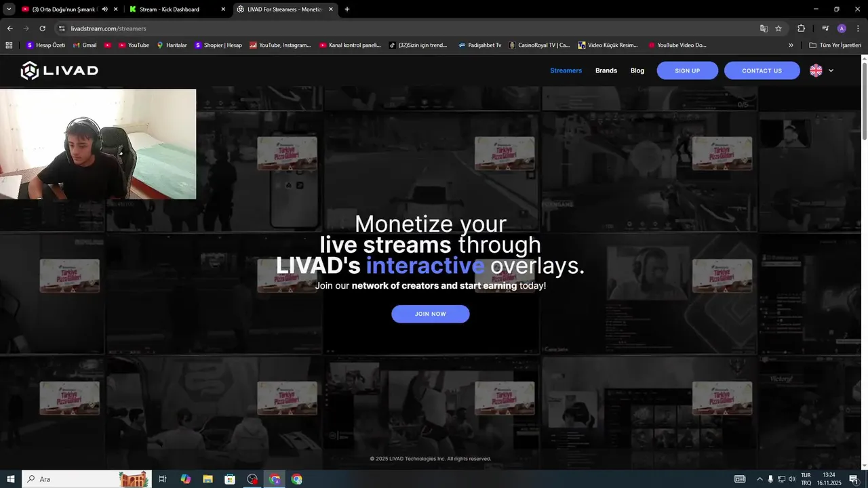This screenshot has height=488, width=868.
Task: Open the Gmail bookmark
Action: [x=85, y=45]
